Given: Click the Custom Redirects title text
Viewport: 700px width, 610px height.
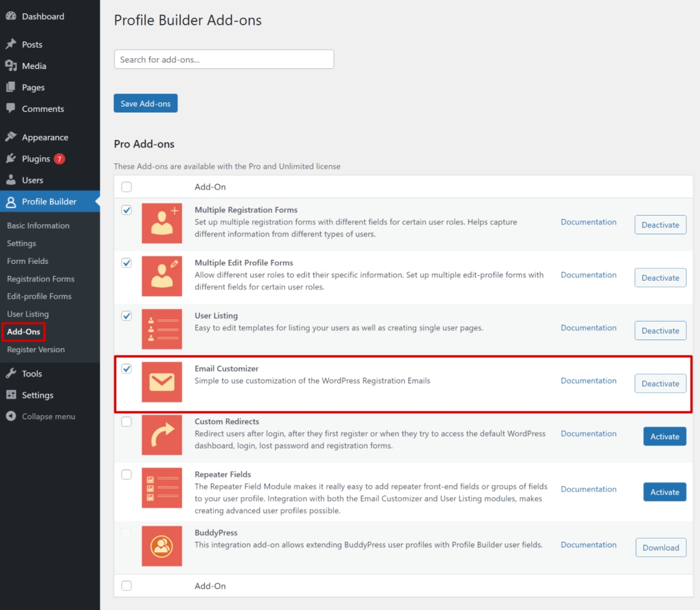Looking at the screenshot, I should (x=227, y=421).
